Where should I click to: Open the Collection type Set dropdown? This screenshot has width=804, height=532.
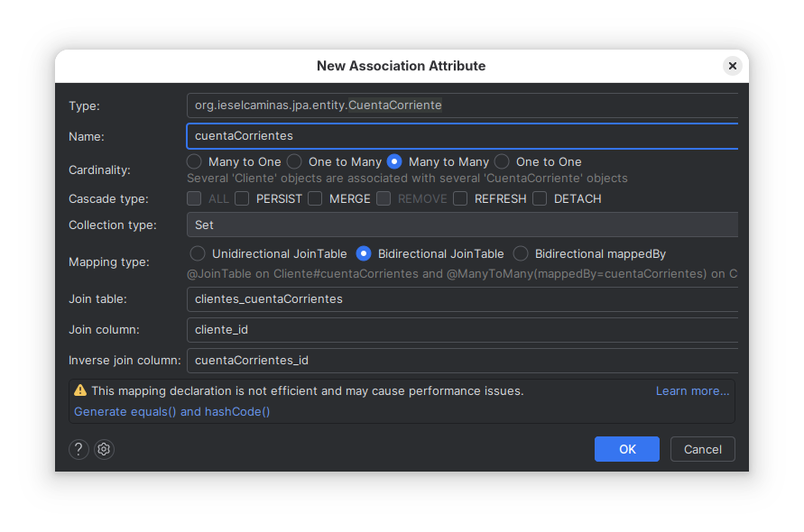coord(462,225)
